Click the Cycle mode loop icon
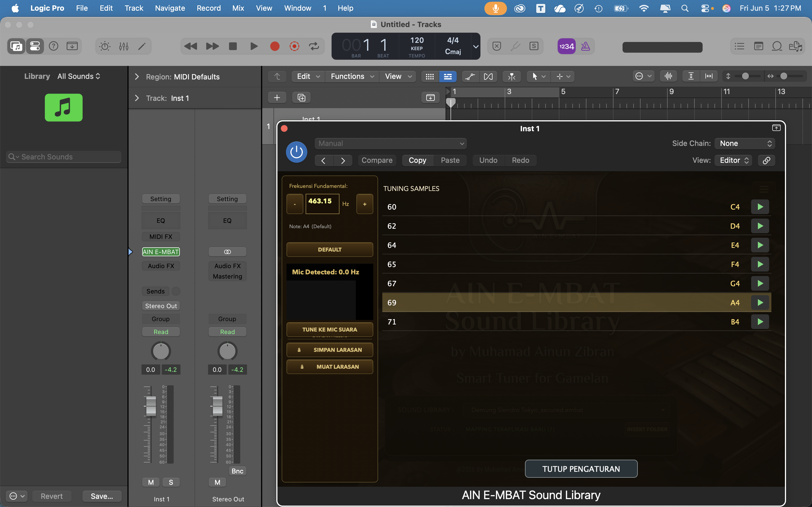The image size is (812, 507). click(314, 46)
